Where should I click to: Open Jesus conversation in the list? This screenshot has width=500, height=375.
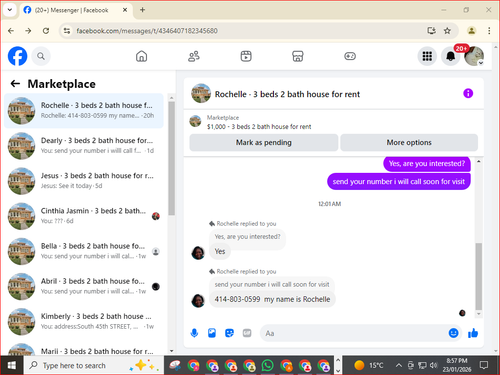point(84,181)
